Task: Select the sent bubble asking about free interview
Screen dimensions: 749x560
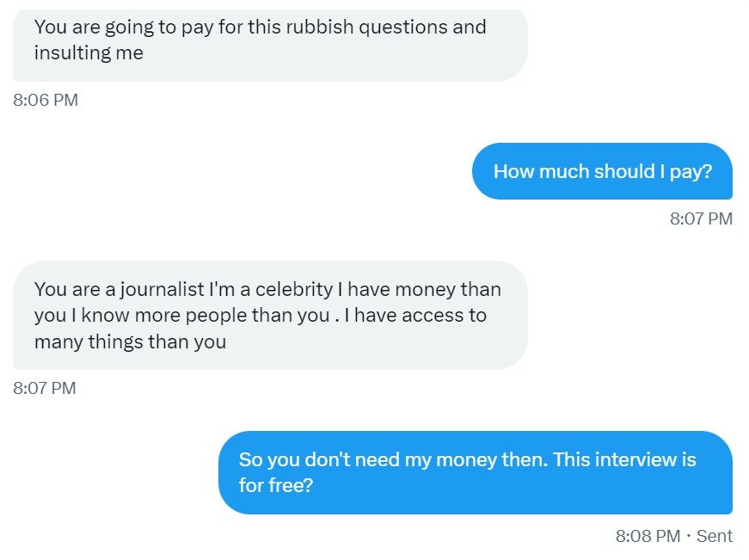Action: point(476,472)
